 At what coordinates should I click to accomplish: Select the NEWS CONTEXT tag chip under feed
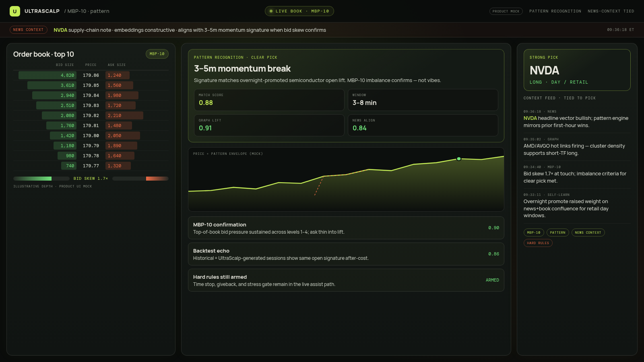tap(588, 232)
